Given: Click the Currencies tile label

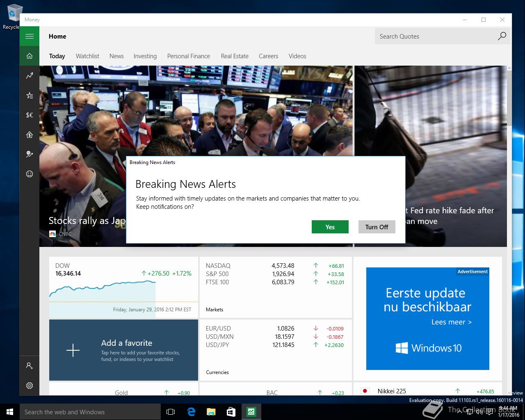Looking at the screenshot, I should click(217, 372).
